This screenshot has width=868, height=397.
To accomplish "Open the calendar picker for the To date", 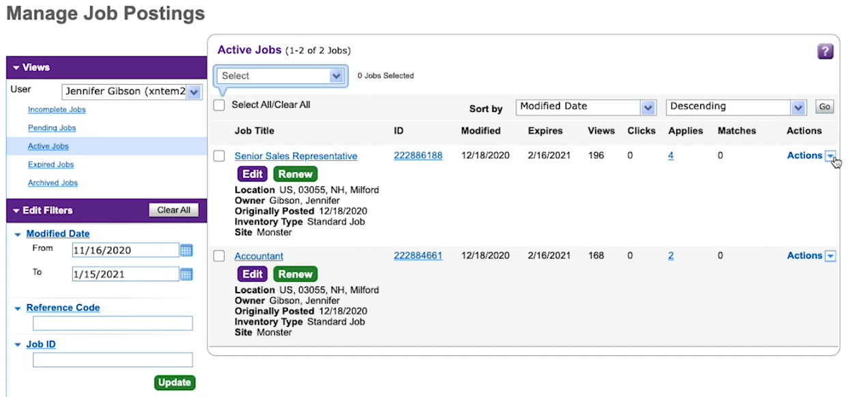I will [186, 274].
